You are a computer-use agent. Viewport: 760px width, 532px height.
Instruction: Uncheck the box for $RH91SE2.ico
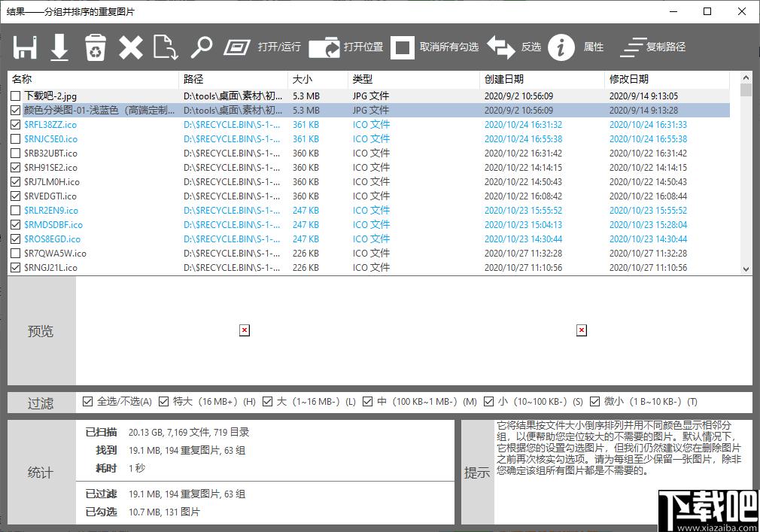click(16, 167)
